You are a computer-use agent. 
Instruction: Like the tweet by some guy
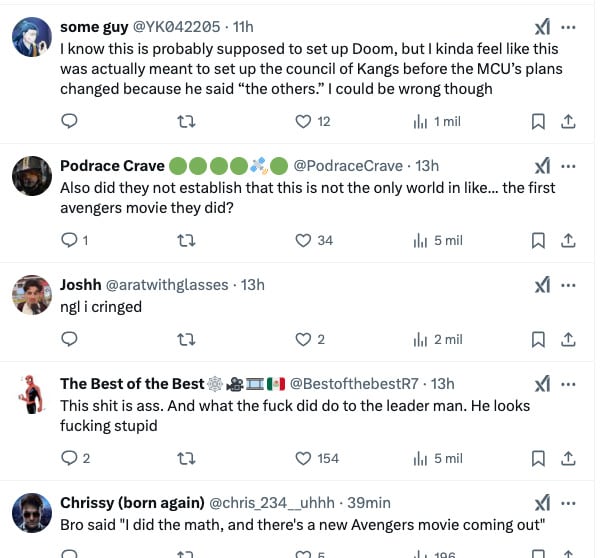pyautogui.click(x=304, y=121)
